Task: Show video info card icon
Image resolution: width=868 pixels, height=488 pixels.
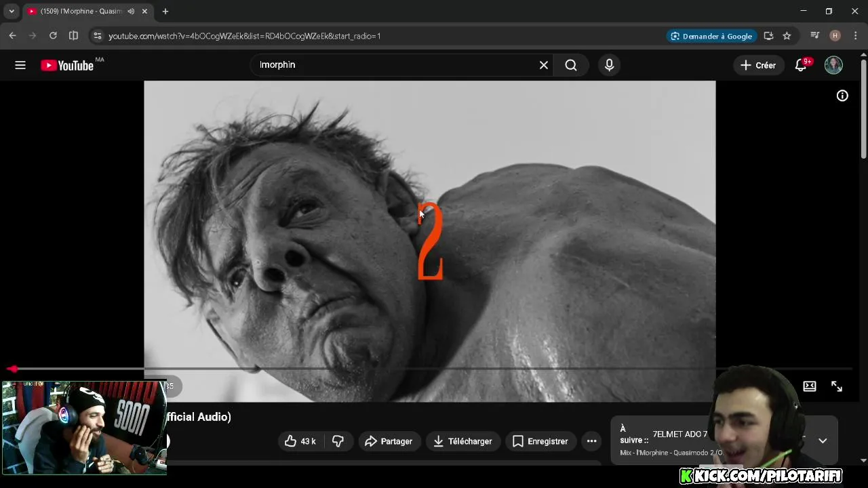Action: (842, 96)
